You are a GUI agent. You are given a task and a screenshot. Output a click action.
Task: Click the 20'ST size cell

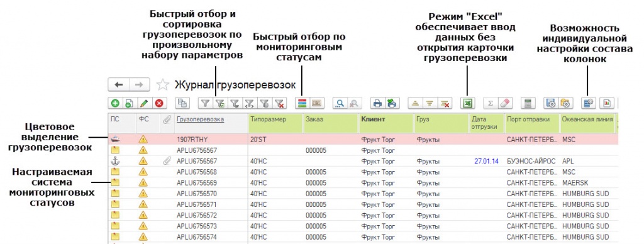[258, 140]
